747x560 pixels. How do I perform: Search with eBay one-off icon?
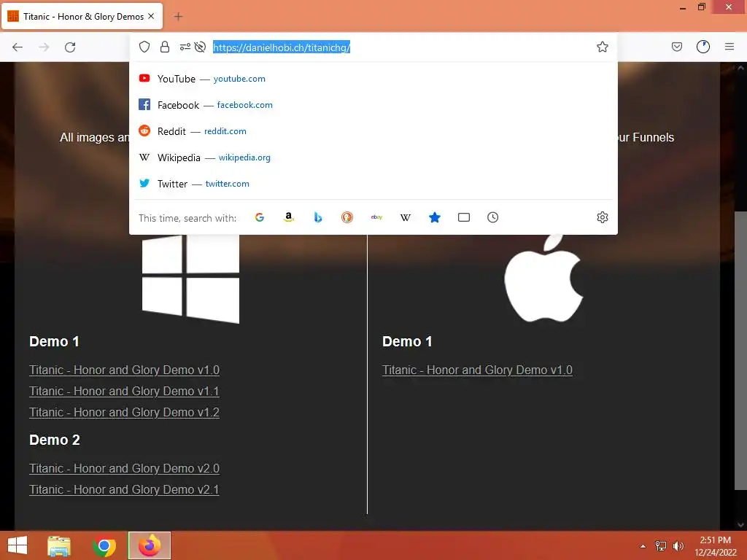pos(376,217)
